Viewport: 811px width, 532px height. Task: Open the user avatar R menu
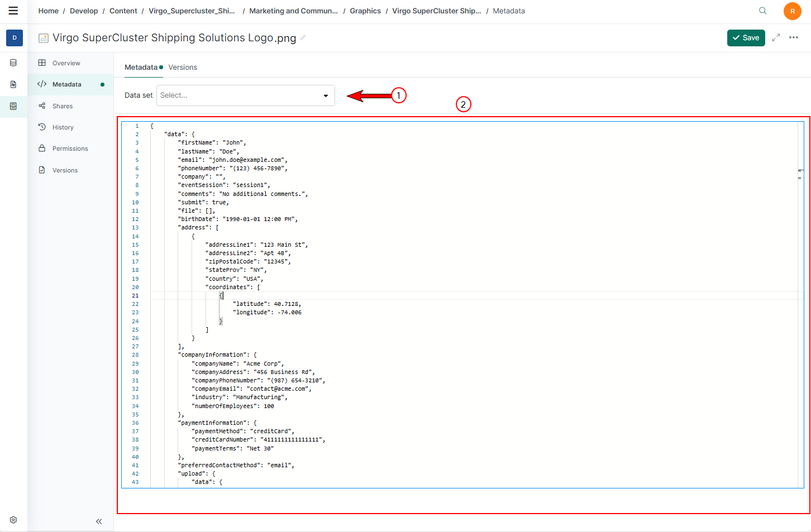(792, 11)
